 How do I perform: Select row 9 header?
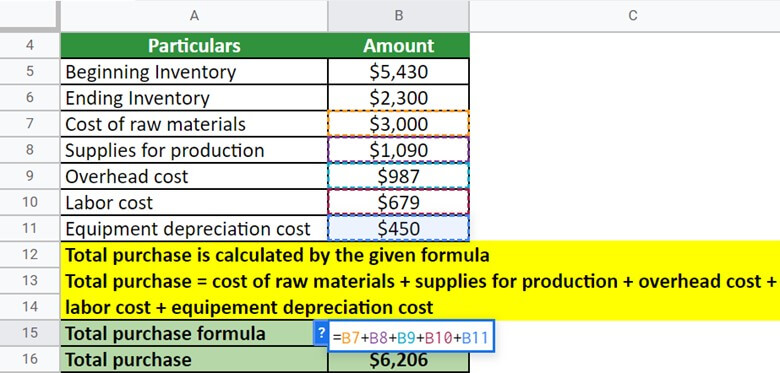point(30,176)
